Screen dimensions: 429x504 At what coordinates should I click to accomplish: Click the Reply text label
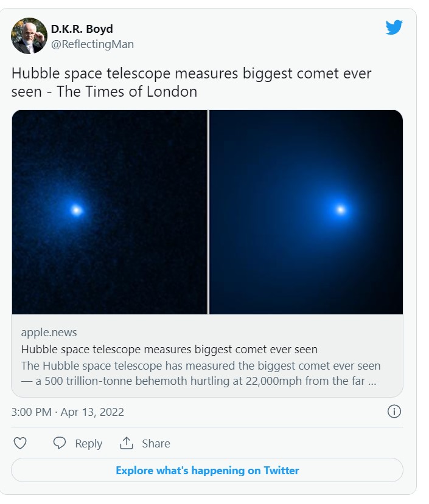coord(88,444)
